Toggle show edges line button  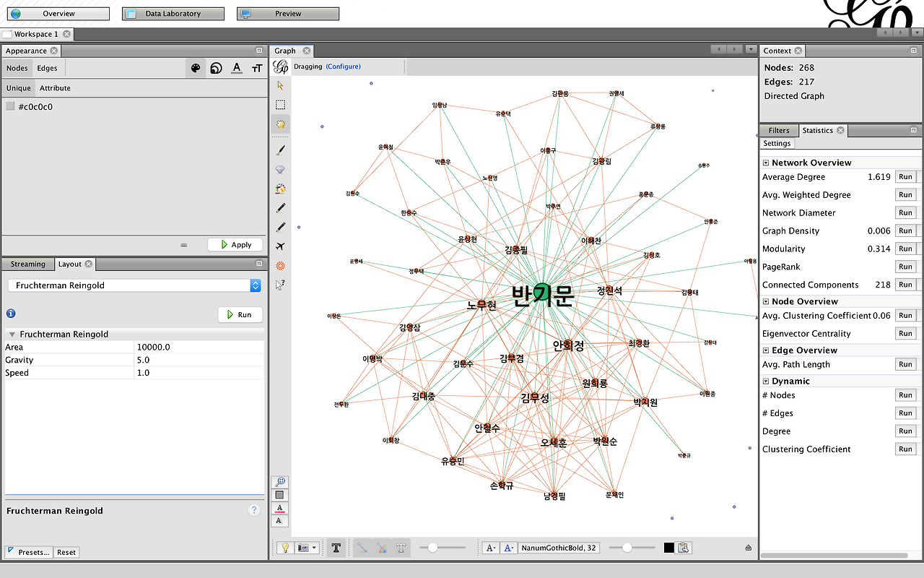[x=362, y=548]
